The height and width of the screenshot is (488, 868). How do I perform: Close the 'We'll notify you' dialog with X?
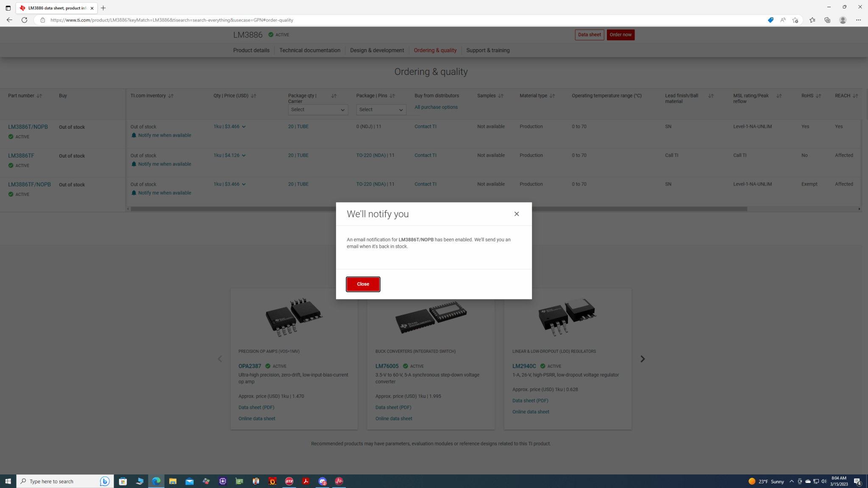[516, 214]
